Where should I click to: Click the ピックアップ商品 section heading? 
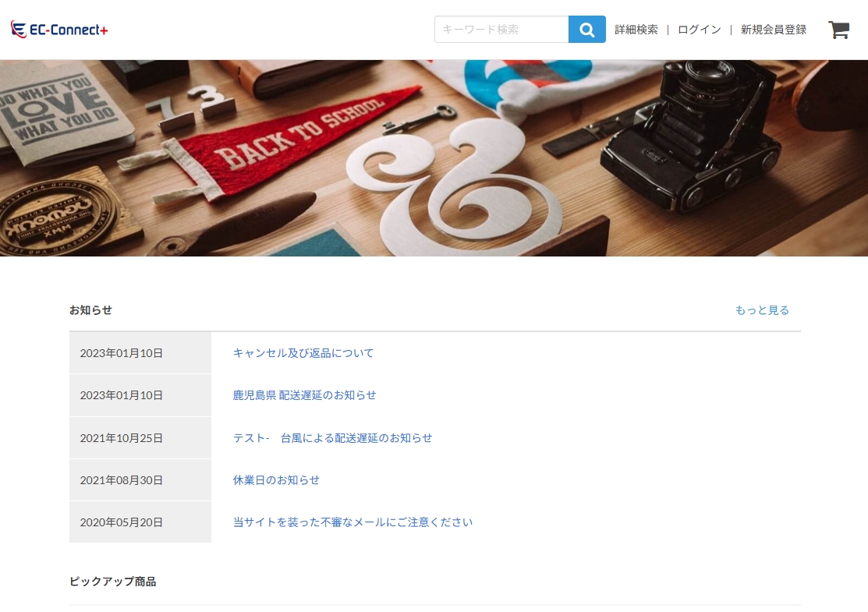pyautogui.click(x=114, y=581)
